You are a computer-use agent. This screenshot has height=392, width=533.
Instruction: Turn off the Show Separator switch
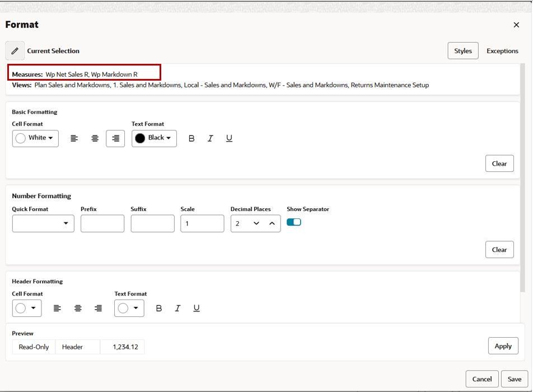pos(294,222)
